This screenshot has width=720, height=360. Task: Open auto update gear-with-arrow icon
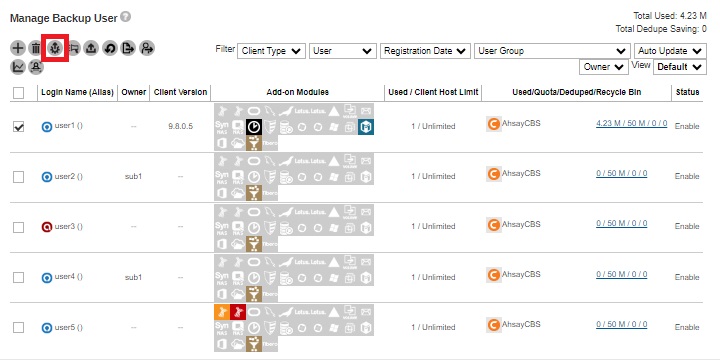(55, 48)
